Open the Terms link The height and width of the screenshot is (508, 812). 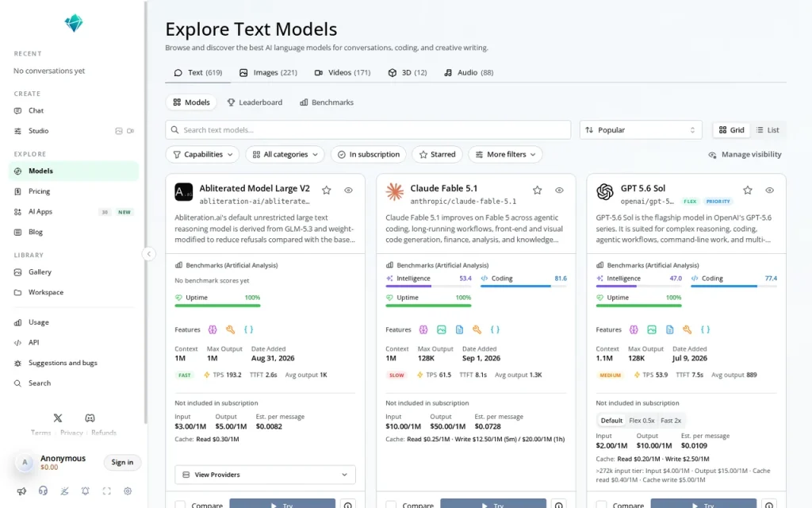41,433
